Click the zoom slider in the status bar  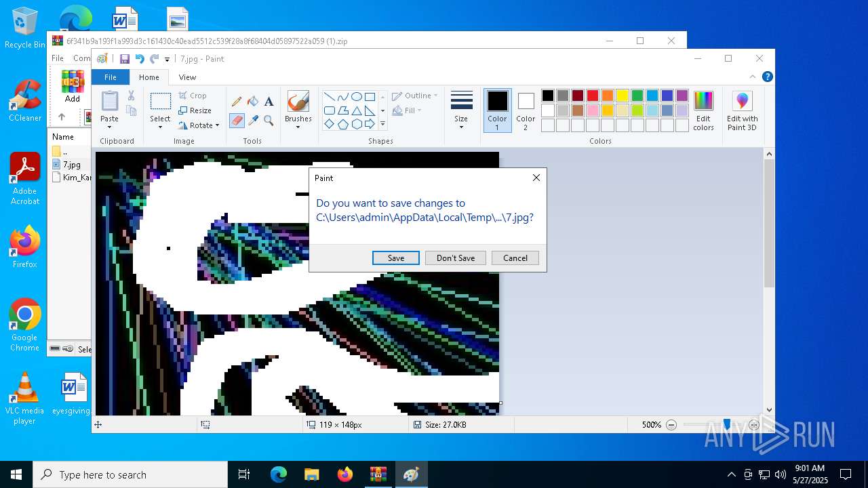click(x=727, y=424)
